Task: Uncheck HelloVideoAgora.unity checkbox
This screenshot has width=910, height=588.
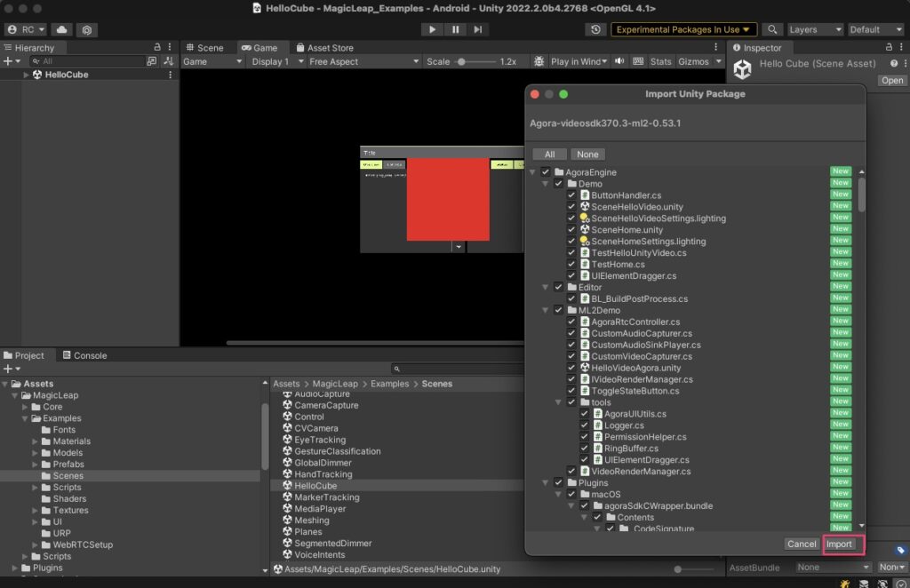Action: click(x=571, y=367)
